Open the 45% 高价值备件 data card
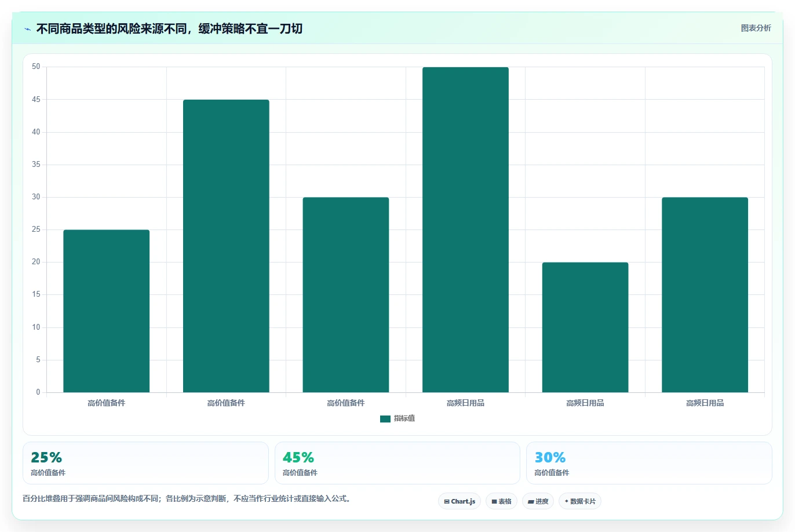795x532 pixels. (x=397, y=463)
